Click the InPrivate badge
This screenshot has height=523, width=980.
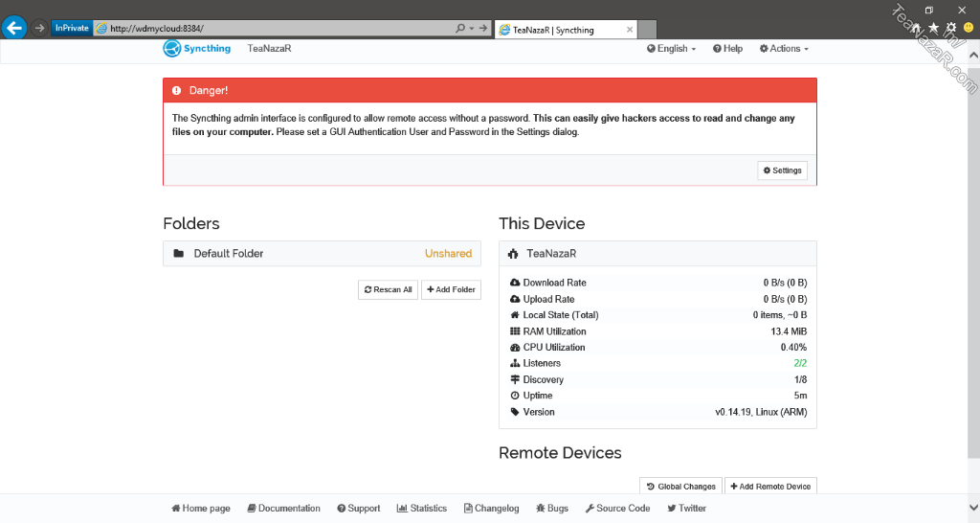(72, 28)
